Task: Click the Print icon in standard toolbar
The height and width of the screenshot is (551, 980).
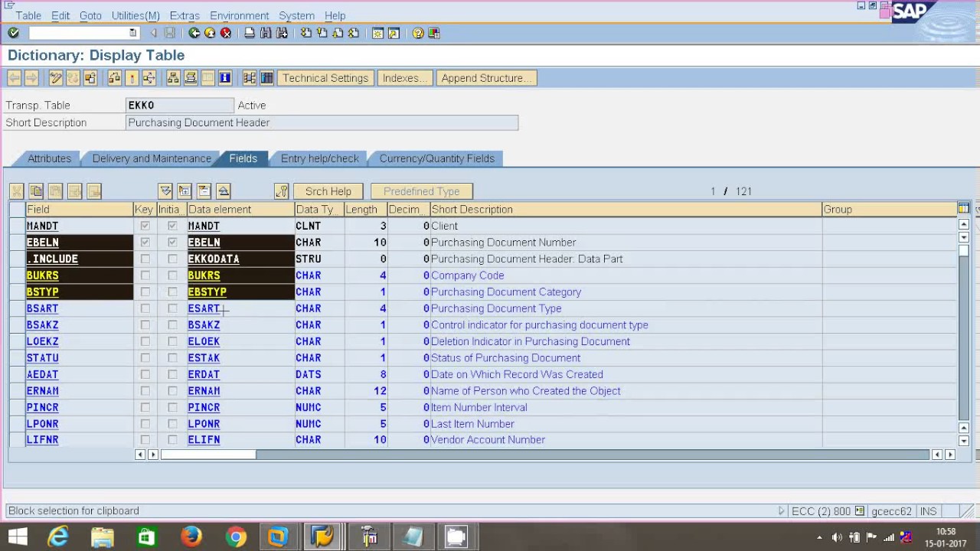Action: click(250, 33)
